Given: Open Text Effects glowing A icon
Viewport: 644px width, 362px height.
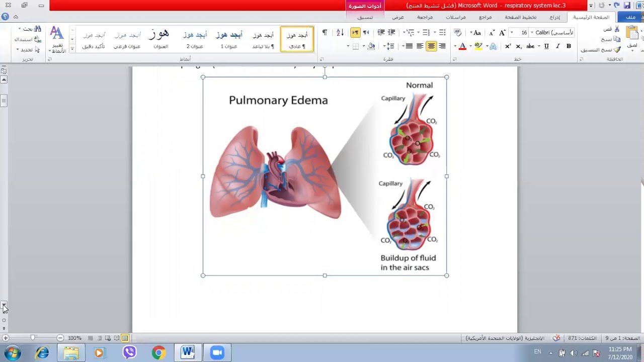Looking at the screenshot, I should pyautogui.click(x=493, y=46).
